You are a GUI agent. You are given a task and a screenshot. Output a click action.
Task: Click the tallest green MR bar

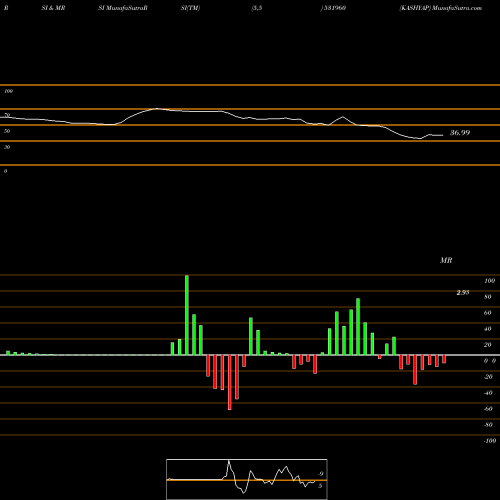coord(187,315)
